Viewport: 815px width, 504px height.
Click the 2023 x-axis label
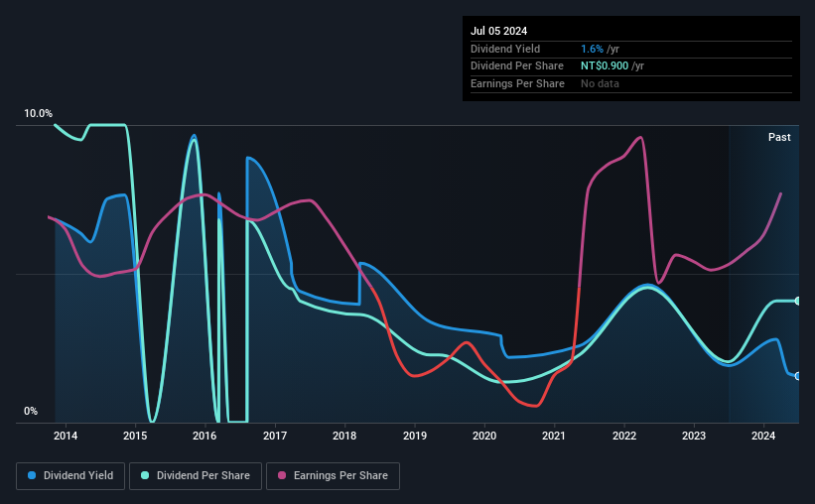coord(694,436)
